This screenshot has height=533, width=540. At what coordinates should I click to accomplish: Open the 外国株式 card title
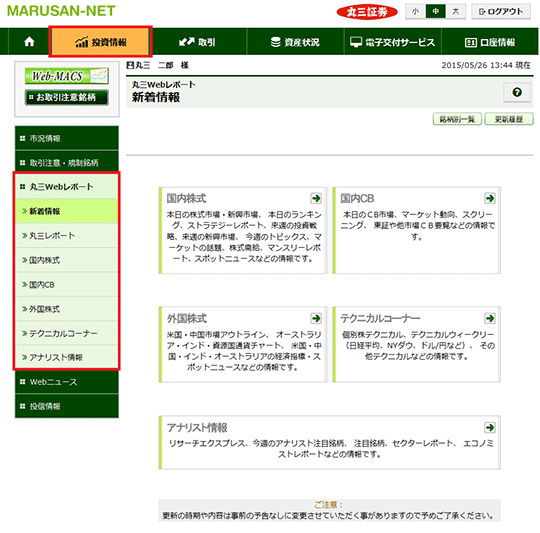click(x=187, y=318)
